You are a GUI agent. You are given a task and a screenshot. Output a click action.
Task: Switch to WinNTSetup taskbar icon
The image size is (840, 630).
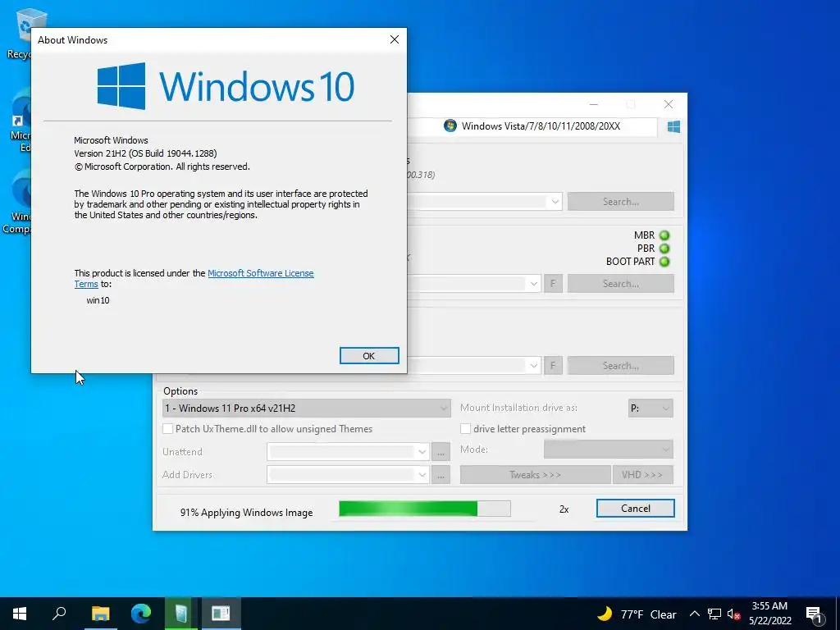pos(181,614)
